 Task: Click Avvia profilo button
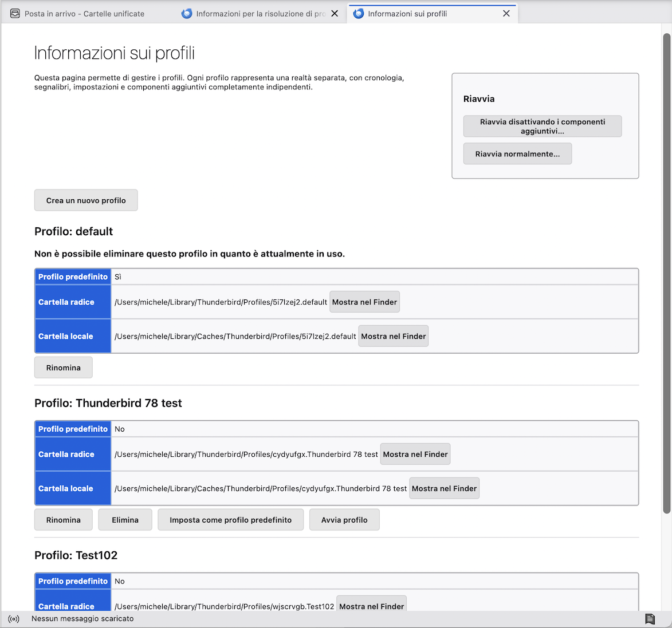click(x=344, y=520)
